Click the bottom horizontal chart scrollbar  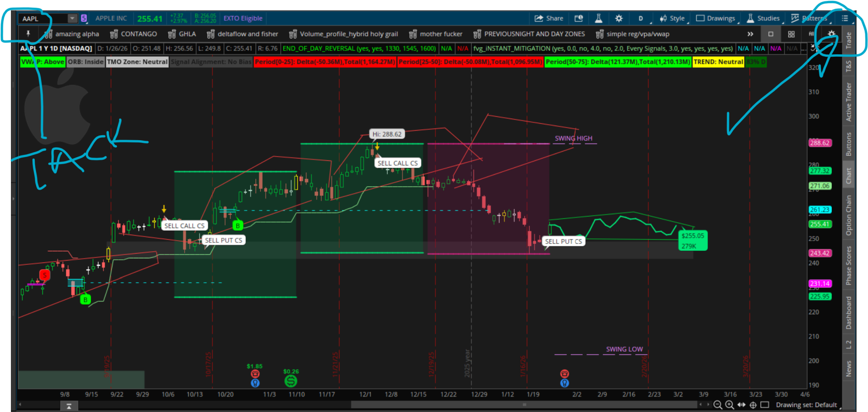coord(524,405)
